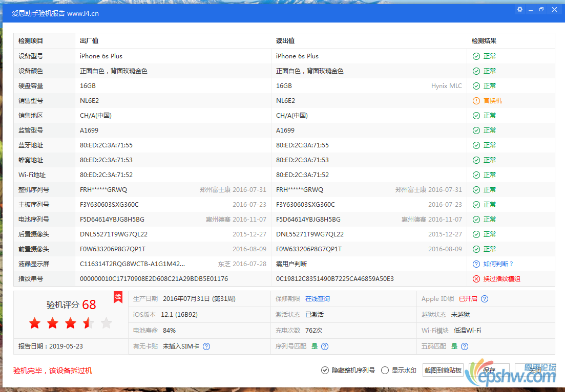Click Apple ID锁 已开启 status
The height and width of the screenshot is (392, 565).
pyautogui.click(x=468, y=299)
